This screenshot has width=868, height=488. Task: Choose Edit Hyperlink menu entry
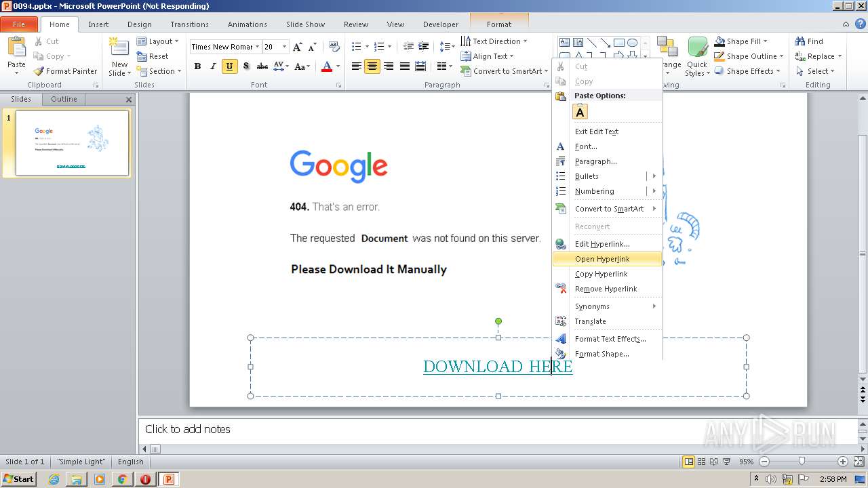(x=607, y=244)
